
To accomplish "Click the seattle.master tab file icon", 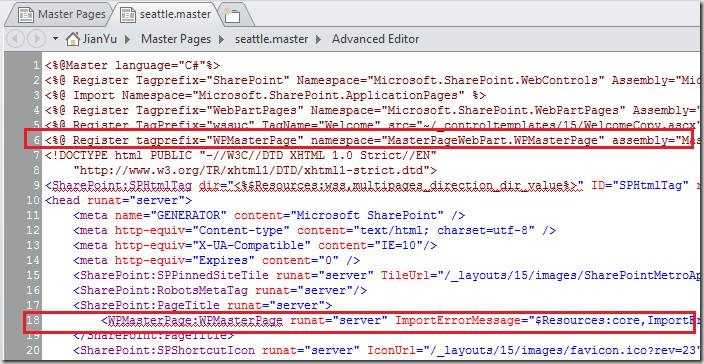I will (x=128, y=15).
